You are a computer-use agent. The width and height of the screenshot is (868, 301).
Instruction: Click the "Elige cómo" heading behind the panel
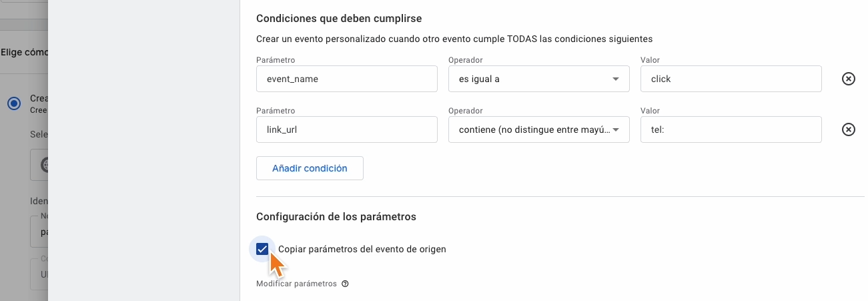pyautogui.click(x=25, y=51)
